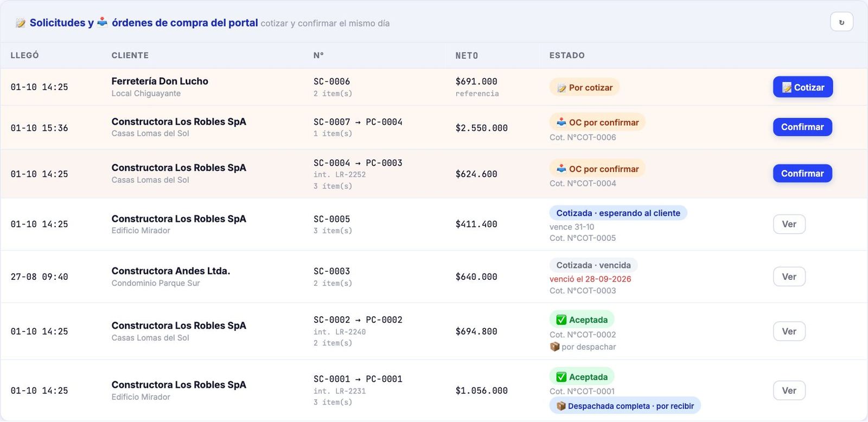Select the LLEGÓ column header
The width and height of the screenshot is (868, 422).
25,55
